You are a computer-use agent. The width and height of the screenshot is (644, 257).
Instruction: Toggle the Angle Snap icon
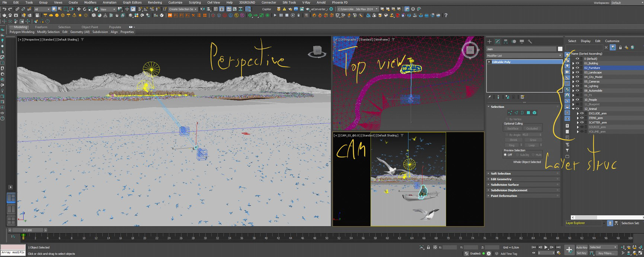[x=145, y=9]
